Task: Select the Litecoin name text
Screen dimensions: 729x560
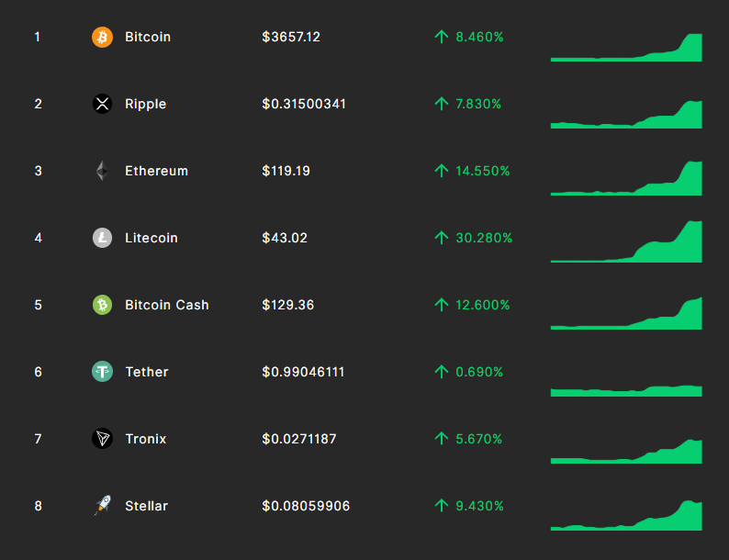Action: (x=151, y=238)
